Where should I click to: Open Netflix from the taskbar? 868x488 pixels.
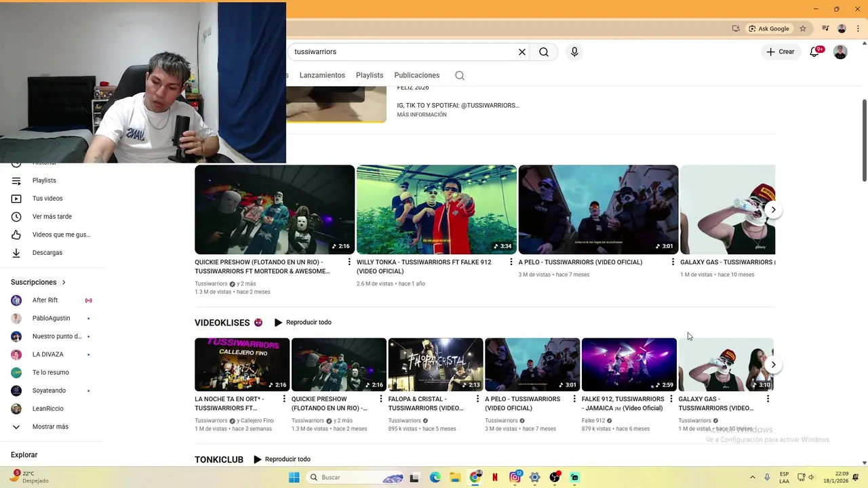pos(495,477)
